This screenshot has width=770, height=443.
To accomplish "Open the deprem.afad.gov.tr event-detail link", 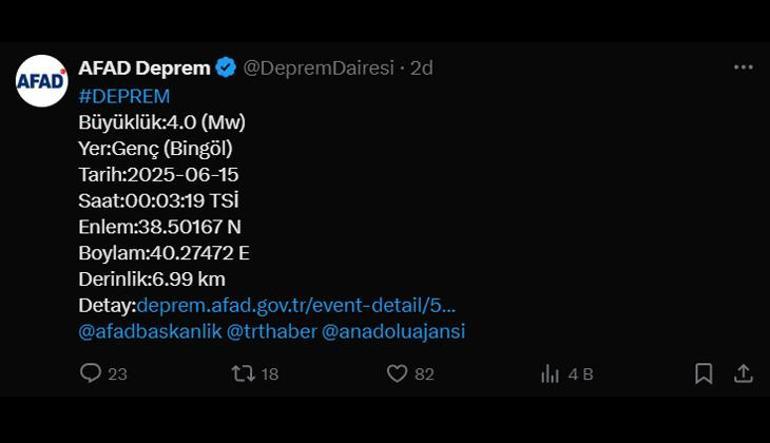I will click(296, 305).
